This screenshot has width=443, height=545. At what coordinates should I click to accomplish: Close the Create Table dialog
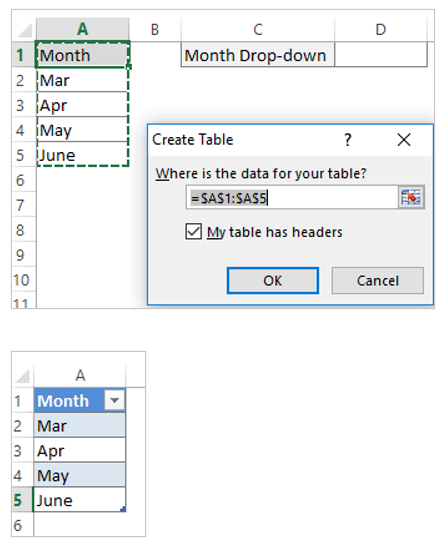pos(404,140)
